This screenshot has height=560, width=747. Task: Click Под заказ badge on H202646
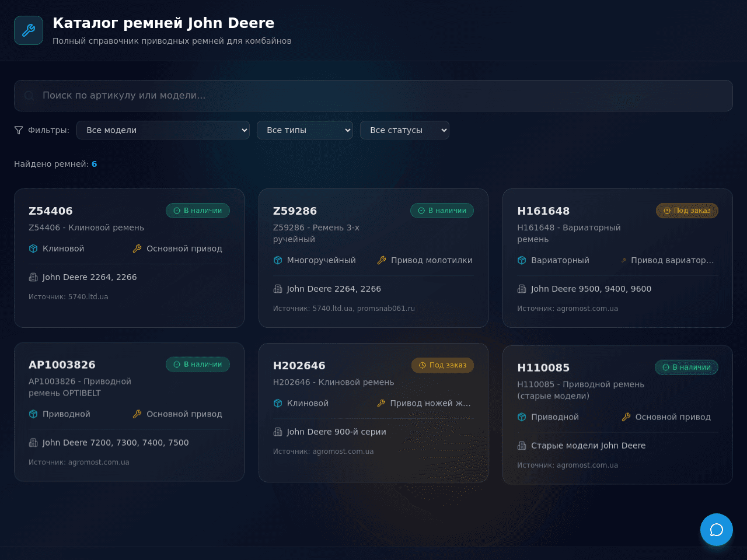pos(442,365)
